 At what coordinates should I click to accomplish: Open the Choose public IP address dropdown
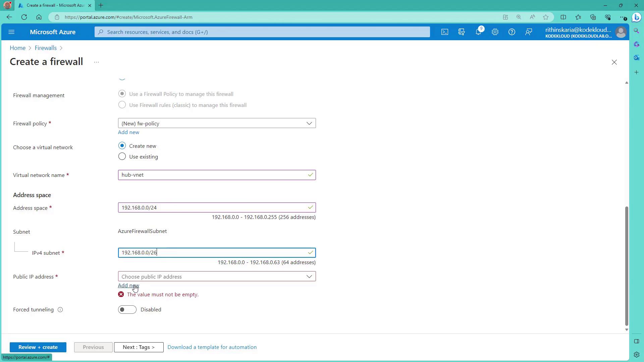click(217, 277)
